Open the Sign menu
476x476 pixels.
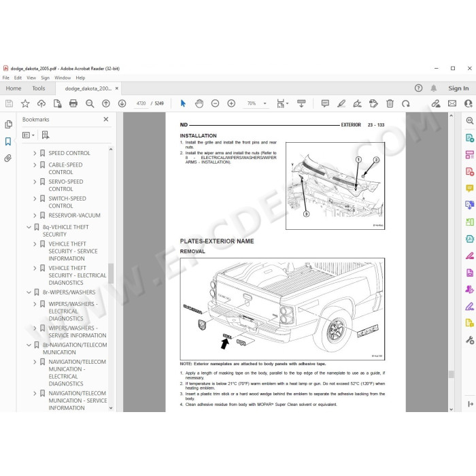46,78
